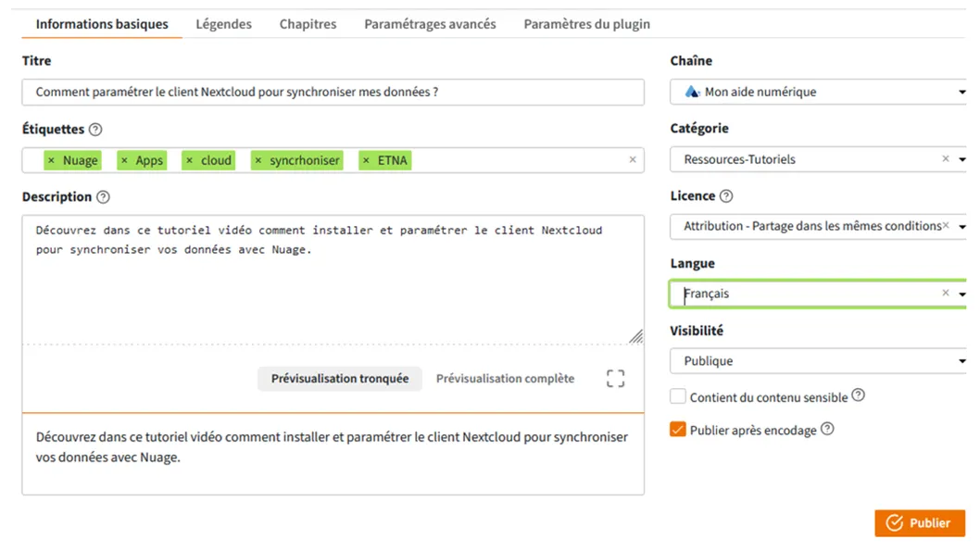The image size is (980, 551).
Task: Remove the ETNA tag
Action: pyautogui.click(x=366, y=160)
